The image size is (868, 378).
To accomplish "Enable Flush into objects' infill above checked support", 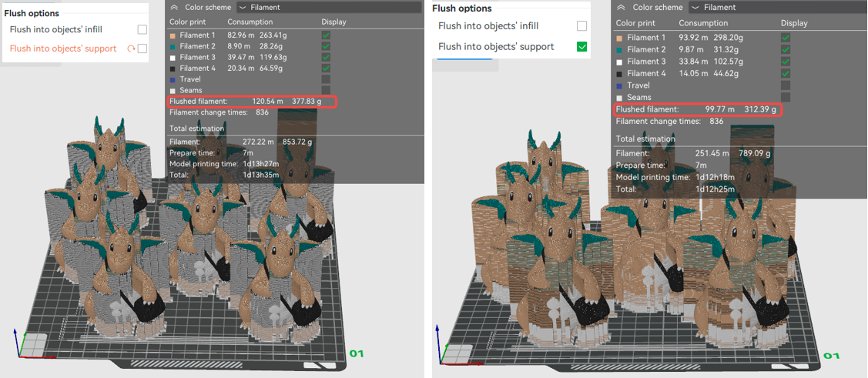I will coord(581,26).
